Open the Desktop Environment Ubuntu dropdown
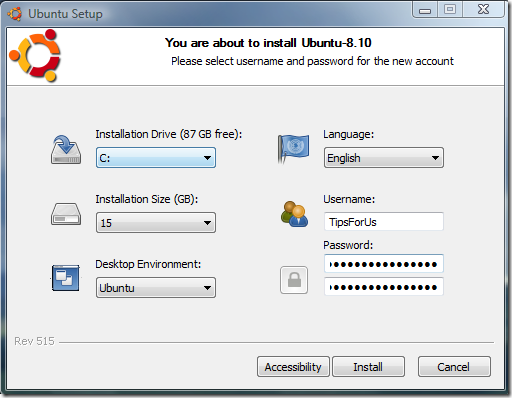Screen dimensions: 512x398 pyautogui.click(x=156, y=287)
